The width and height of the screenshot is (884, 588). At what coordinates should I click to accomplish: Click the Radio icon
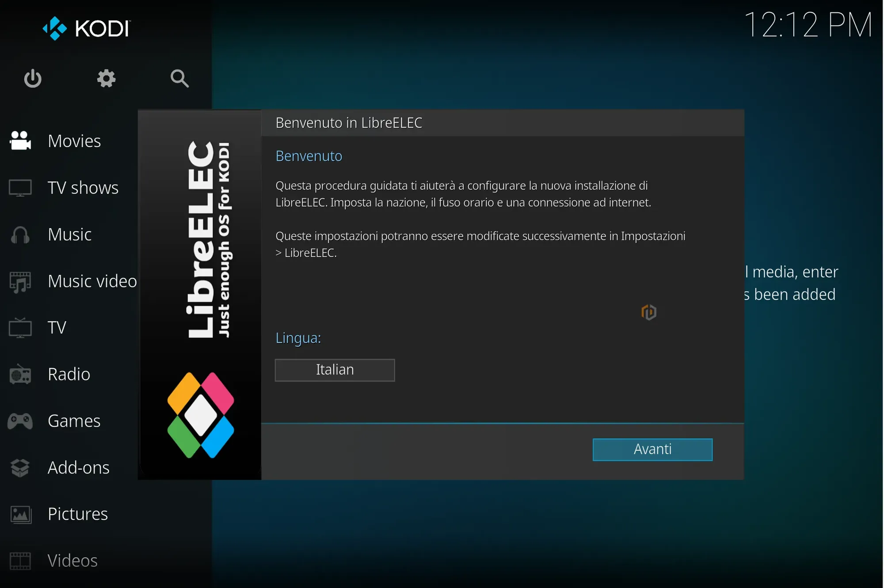point(20,375)
